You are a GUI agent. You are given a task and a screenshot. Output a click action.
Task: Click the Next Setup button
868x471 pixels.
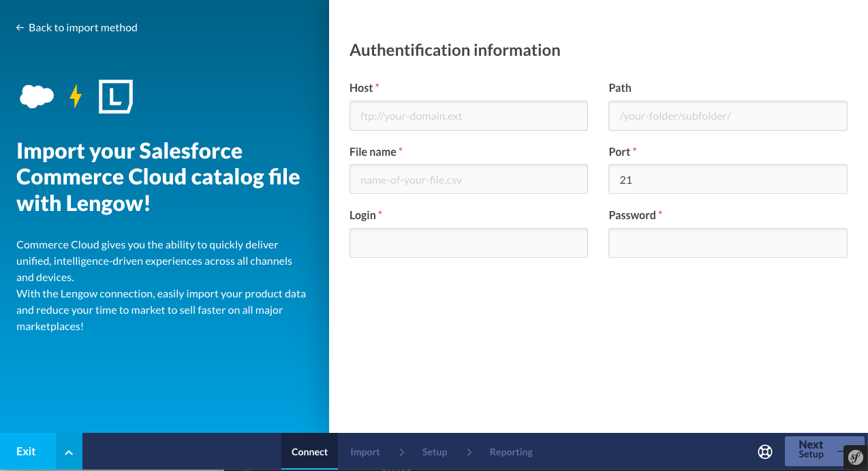click(813, 449)
